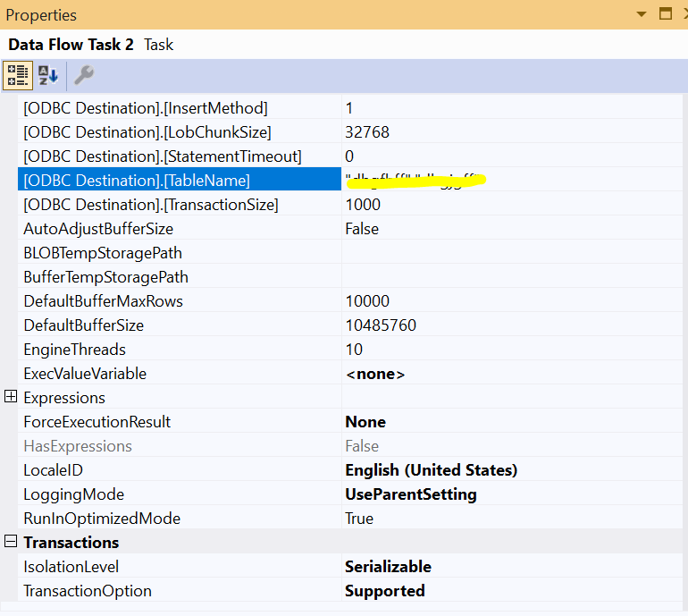The height and width of the screenshot is (616, 688).
Task: Collapse the Transactions category
Action: (x=11, y=542)
